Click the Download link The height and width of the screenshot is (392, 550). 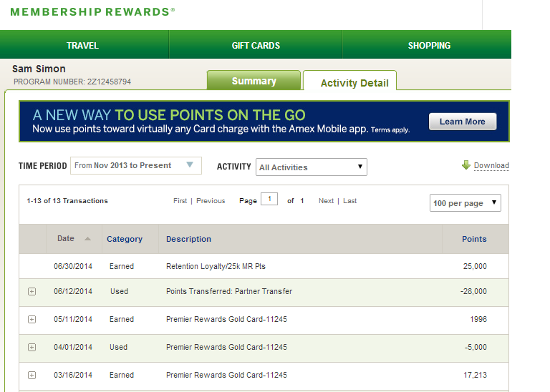pyautogui.click(x=491, y=165)
